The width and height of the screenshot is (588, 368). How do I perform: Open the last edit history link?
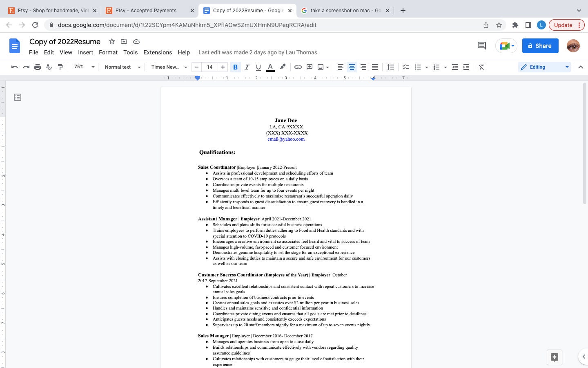258,52
